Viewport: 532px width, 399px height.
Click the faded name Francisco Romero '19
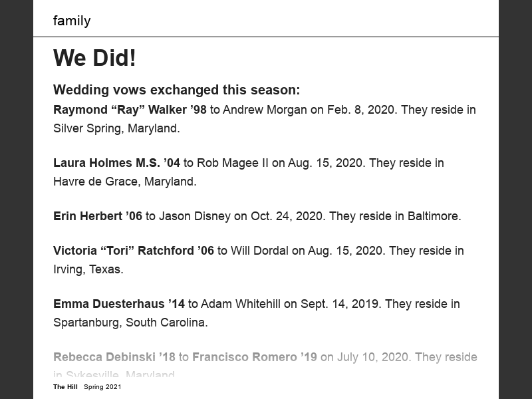pos(255,357)
